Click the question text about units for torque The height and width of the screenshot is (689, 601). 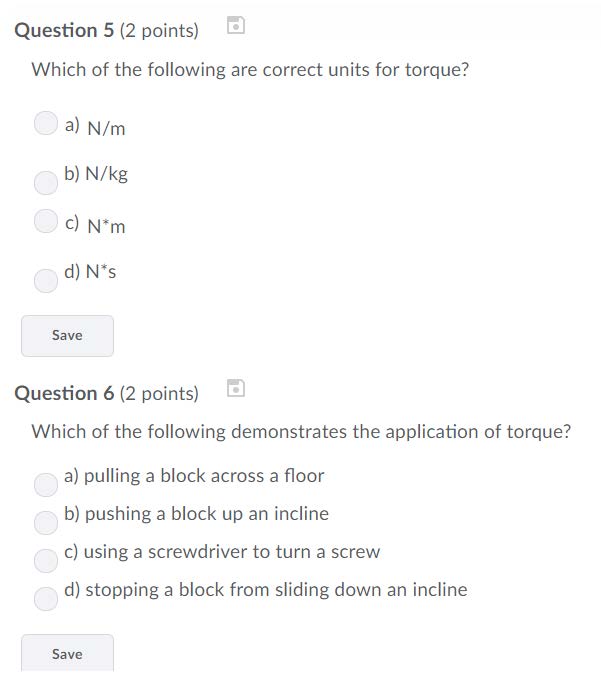(250, 71)
